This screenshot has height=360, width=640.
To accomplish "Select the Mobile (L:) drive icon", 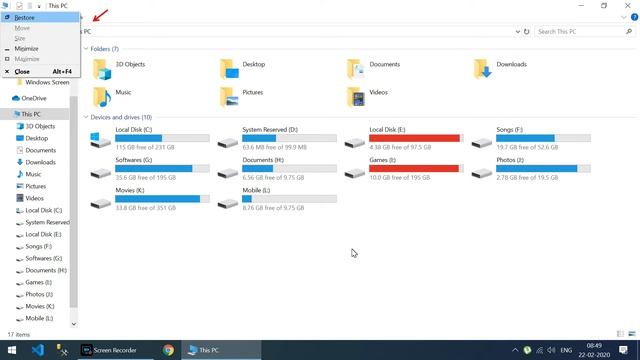I will 228,203.
